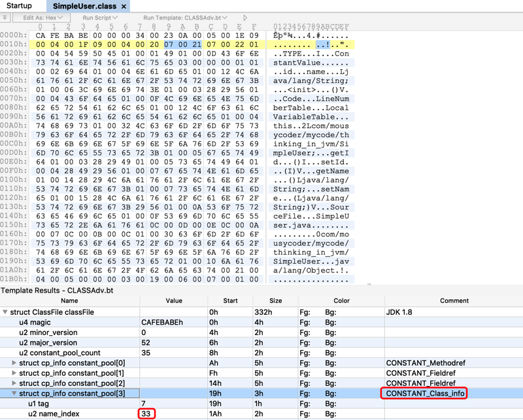Click the 00A0h address row label

point(13,125)
